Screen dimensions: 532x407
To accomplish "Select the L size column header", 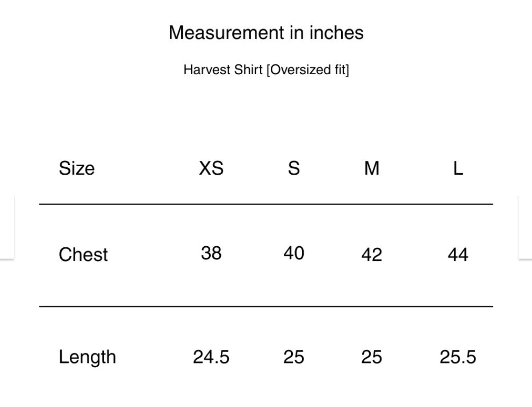I will click(x=458, y=168).
